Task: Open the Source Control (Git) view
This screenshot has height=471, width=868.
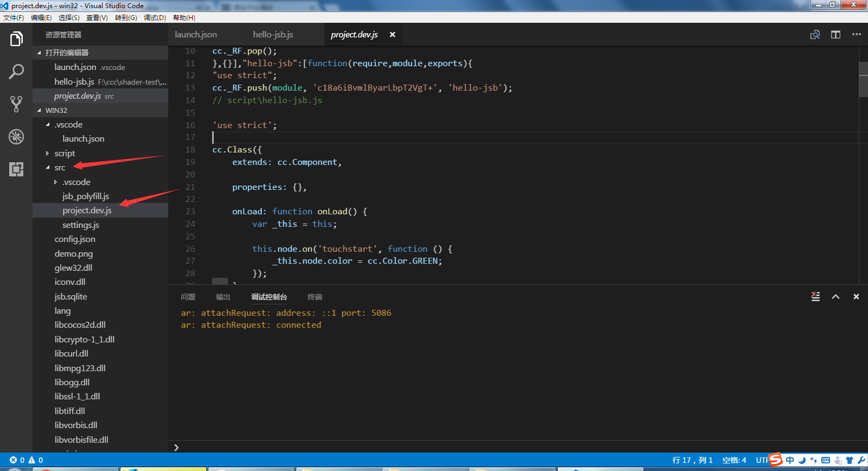Action: [16, 104]
